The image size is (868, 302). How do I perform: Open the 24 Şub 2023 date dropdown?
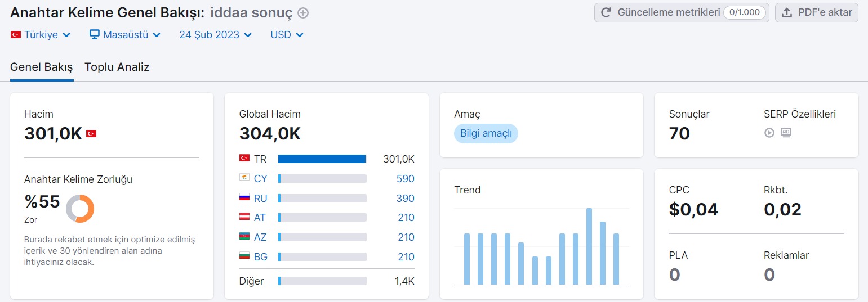click(215, 35)
